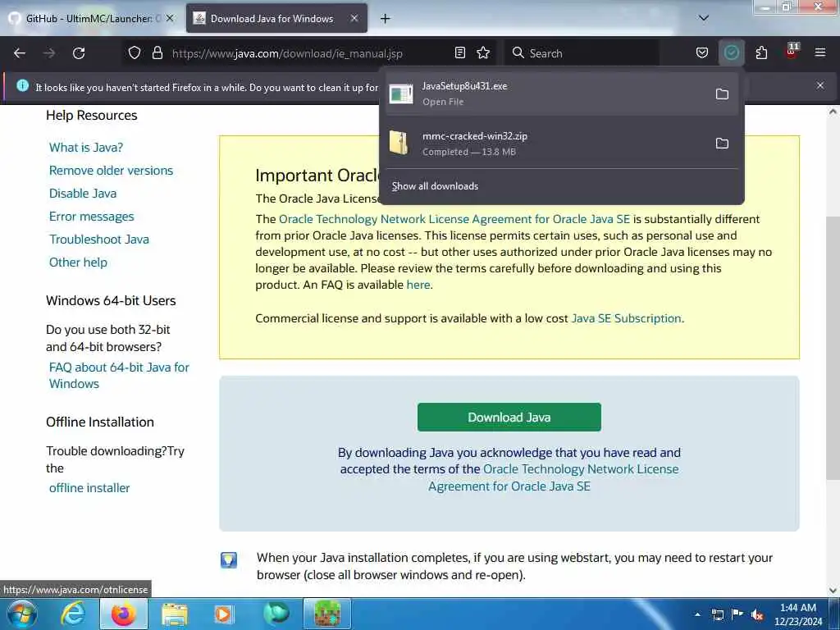Open the Disable Java help link

click(83, 194)
